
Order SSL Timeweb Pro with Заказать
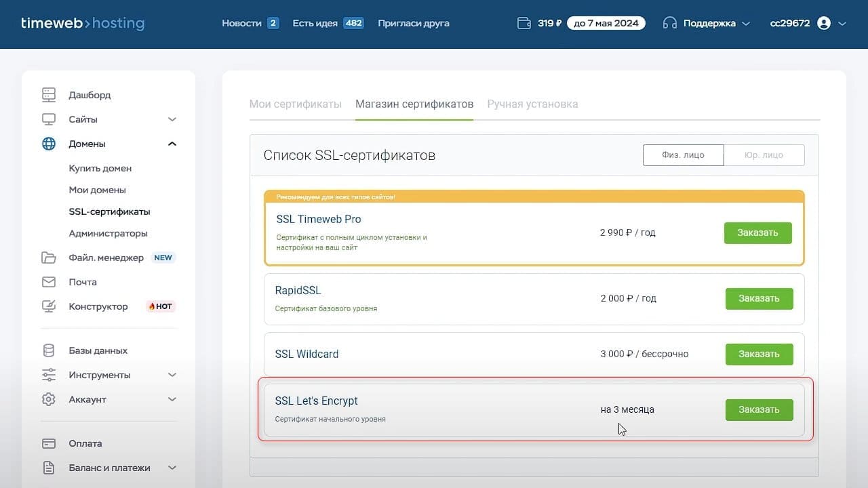758,232
